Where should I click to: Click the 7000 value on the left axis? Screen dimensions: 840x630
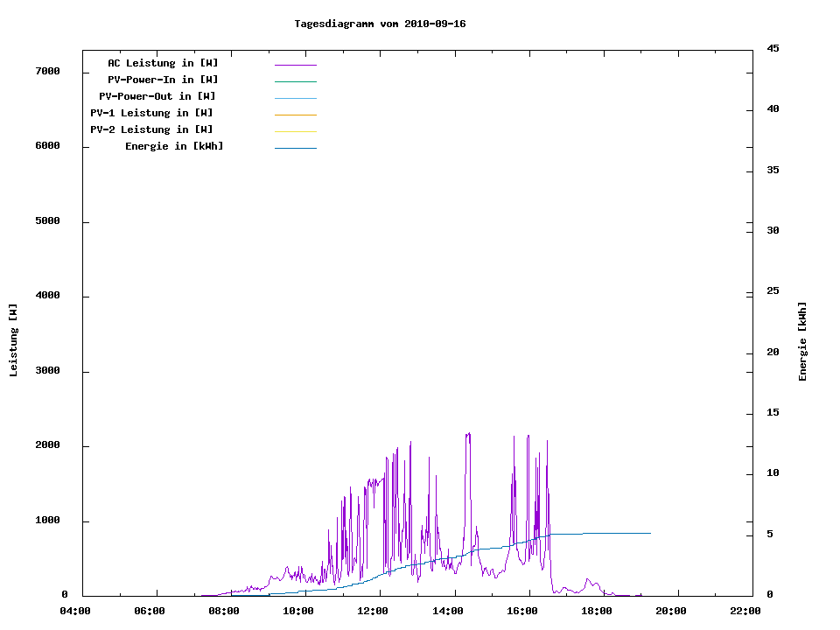pyautogui.click(x=46, y=71)
